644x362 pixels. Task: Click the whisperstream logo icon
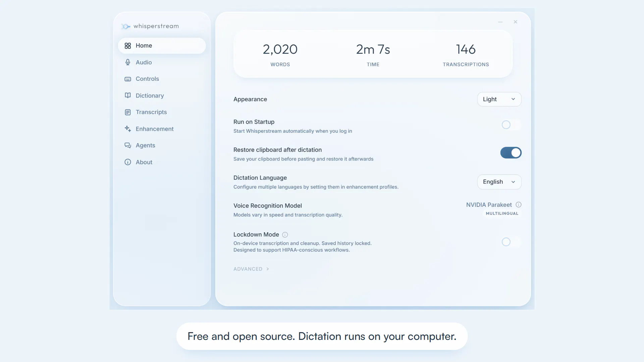(126, 26)
